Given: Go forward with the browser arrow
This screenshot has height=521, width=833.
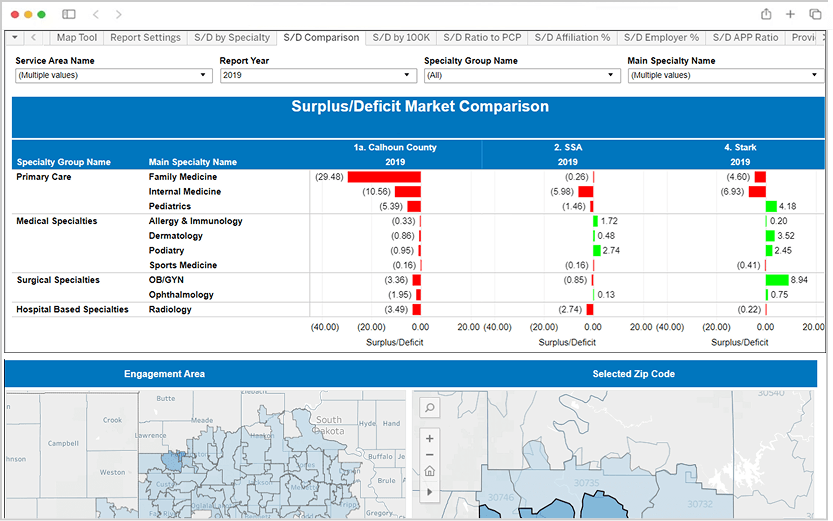Looking at the screenshot, I should click(118, 14).
